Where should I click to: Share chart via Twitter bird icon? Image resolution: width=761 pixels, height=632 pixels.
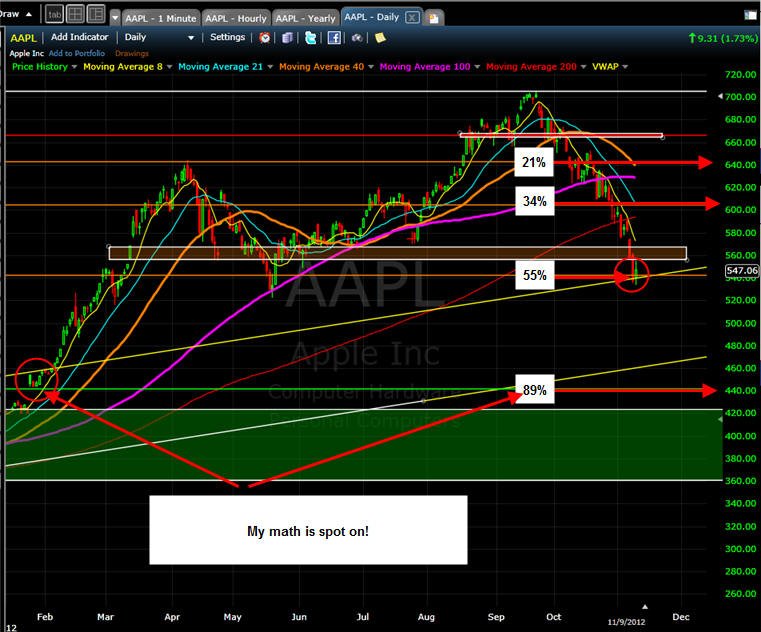tap(310, 37)
